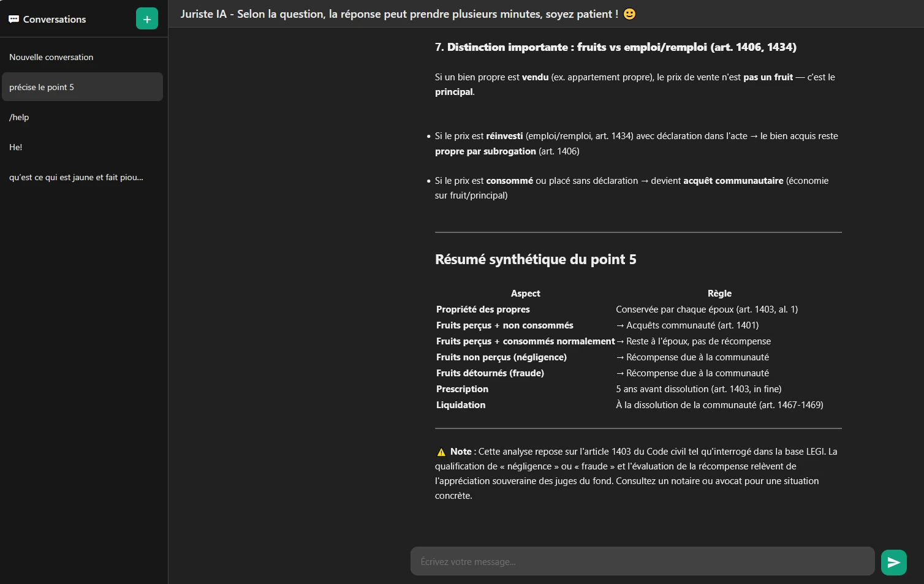
Task: Open the 'Nouvelle conversation' entry
Action: 82,57
